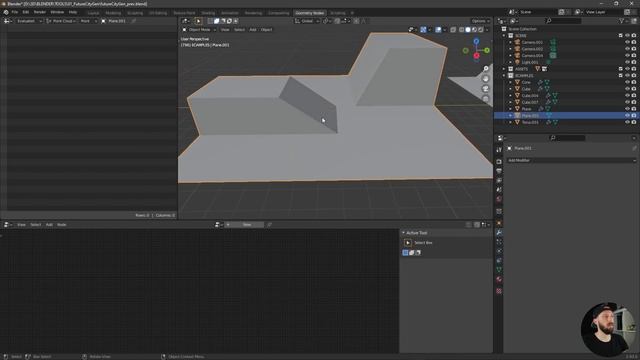This screenshot has height=360, width=640.
Task: Disable render for Torus.001 camera icon
Action: coord(634,122)
